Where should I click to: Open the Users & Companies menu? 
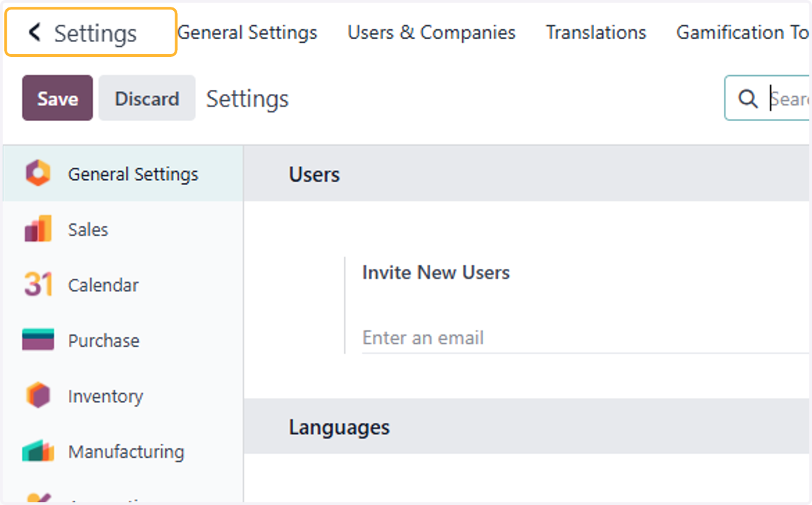click(432, 32)
